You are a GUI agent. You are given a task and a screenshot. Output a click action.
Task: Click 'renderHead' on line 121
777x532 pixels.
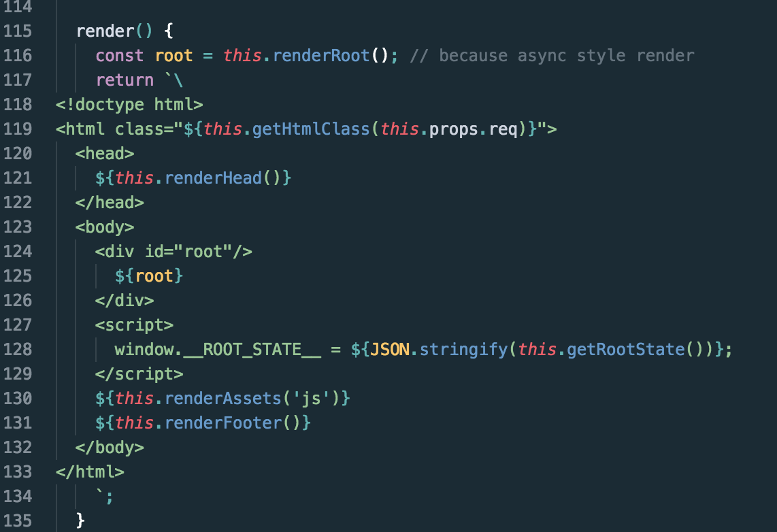(x=213, y=178)
